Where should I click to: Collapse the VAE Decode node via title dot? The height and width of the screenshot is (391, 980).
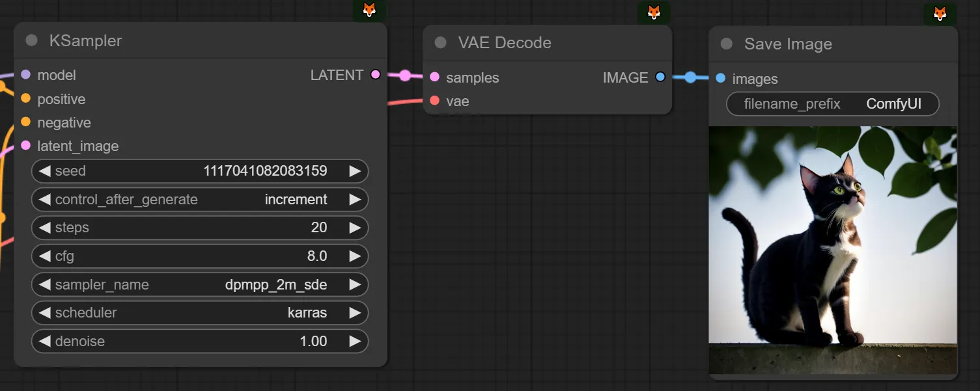(440, 43)
